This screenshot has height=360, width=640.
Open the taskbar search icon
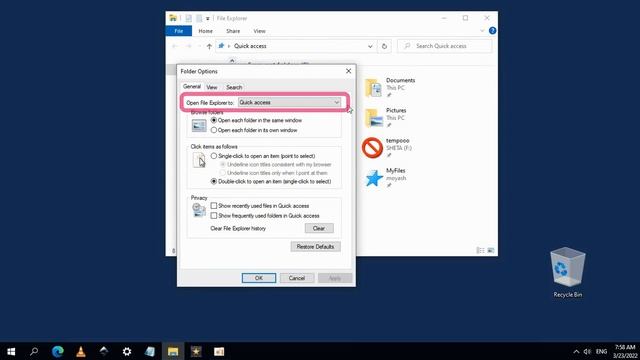(x=34, y=351)
